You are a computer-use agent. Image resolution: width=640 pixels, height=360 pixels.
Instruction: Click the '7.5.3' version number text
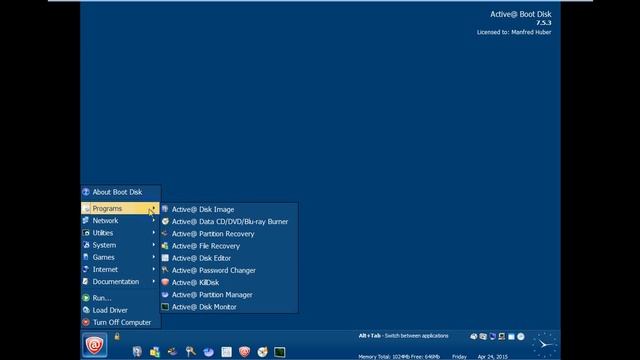[544, 23]
